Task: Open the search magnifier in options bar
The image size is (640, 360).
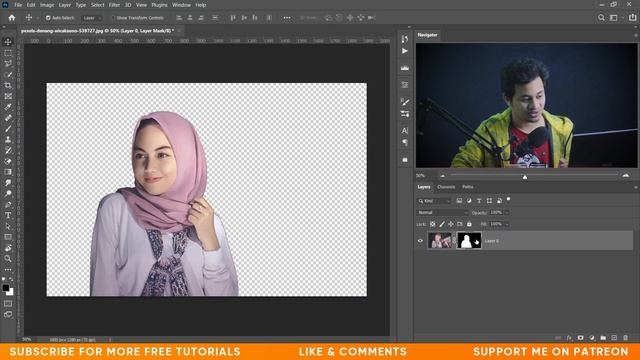Action: click(601, 18)
